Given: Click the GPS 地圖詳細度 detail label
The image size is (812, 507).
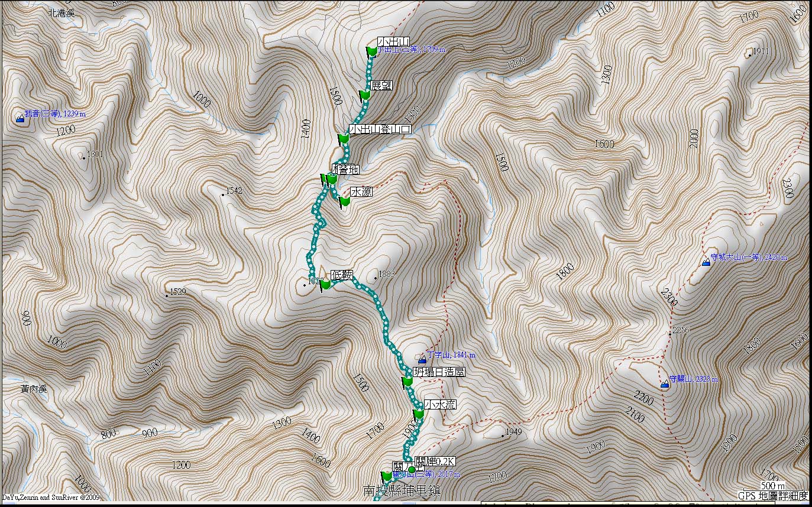Looking at the screenshot, I should pyautogui.click(x=774, y=496).
